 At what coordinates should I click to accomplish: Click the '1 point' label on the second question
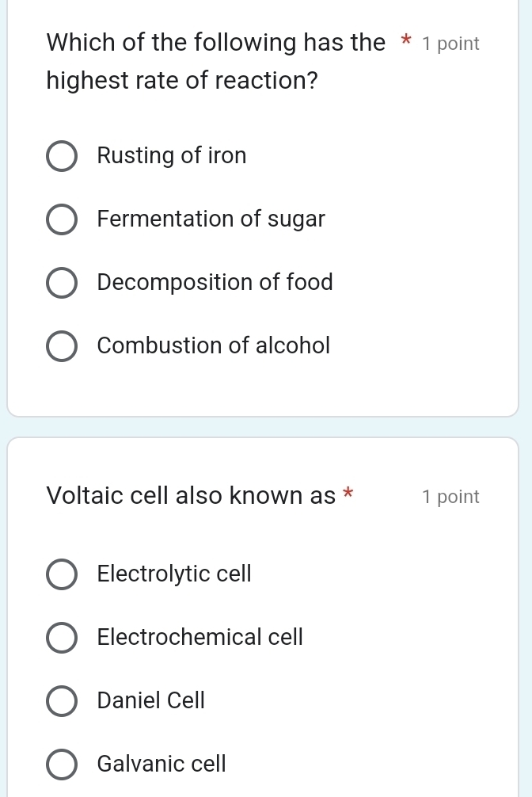[450, 497]
